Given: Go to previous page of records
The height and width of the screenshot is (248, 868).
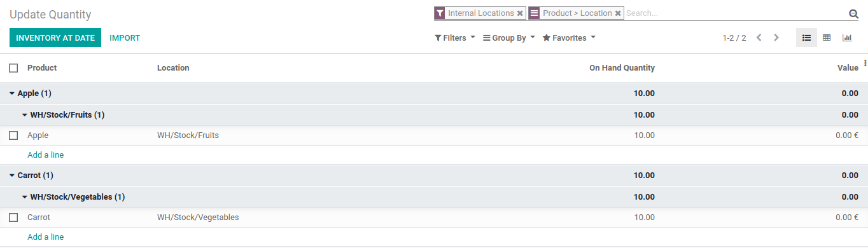Looking at the screenshot, I should point(759,38).
